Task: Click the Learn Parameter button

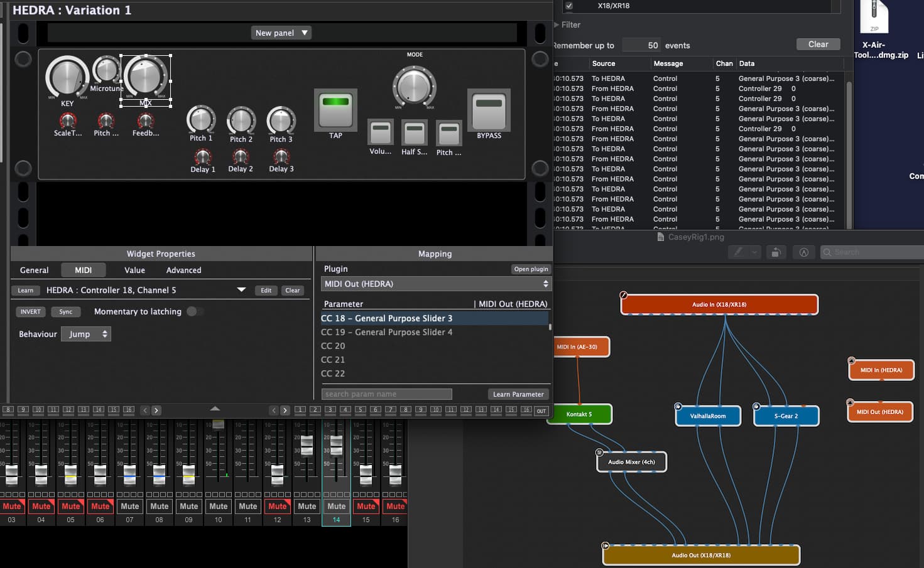Action: coord(518,394)
